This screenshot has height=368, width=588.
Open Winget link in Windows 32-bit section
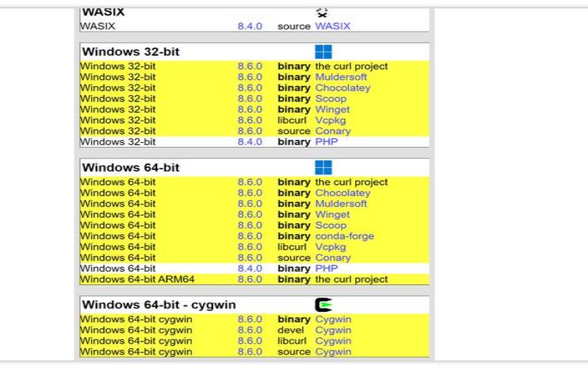pos(332,110)
